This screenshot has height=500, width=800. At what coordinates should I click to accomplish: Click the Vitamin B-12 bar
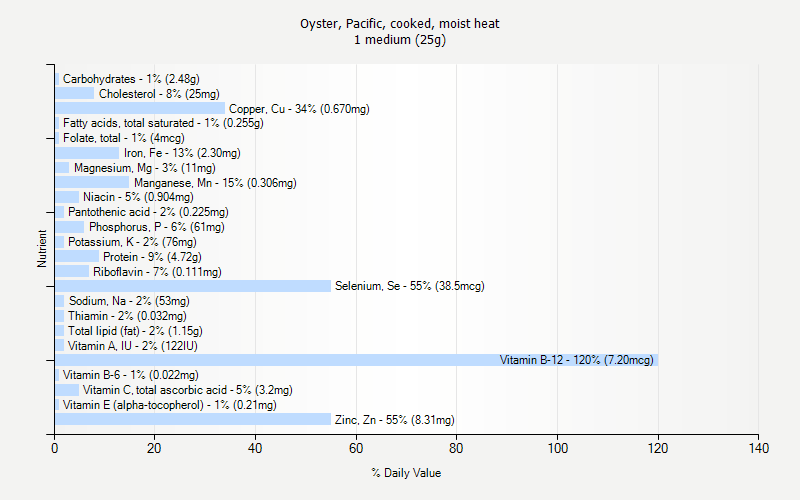[356, 360]
